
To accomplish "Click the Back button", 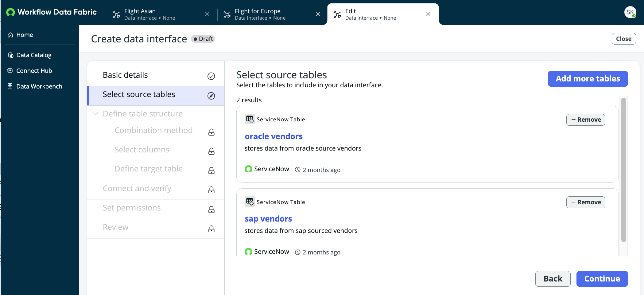I will (553, 279).
